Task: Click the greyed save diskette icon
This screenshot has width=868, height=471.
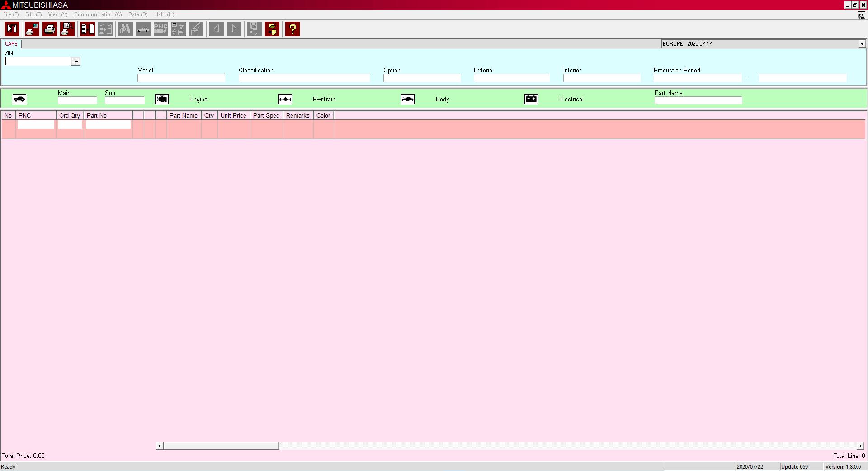Action: click(x=254, y=29)
